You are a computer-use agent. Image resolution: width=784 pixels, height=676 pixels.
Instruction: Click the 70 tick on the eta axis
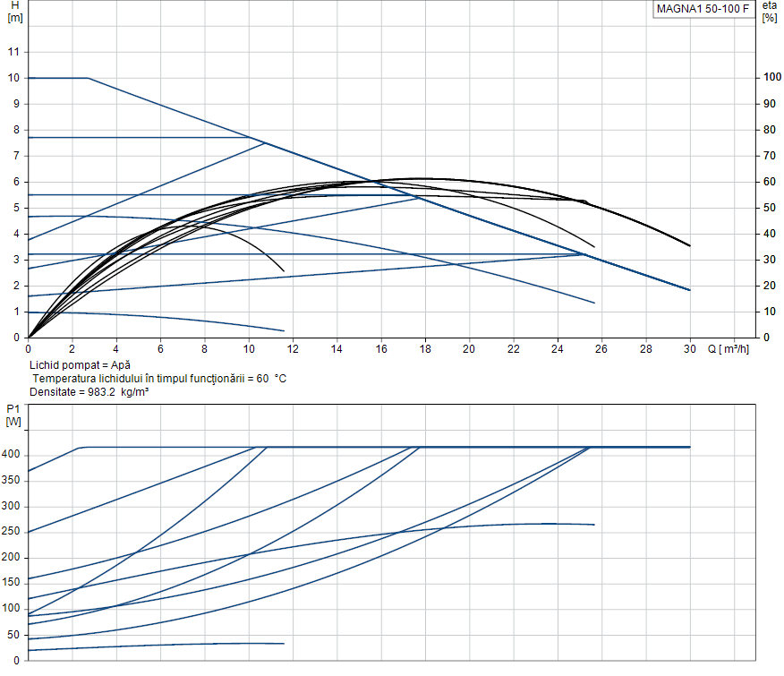(x=768, y=156)
